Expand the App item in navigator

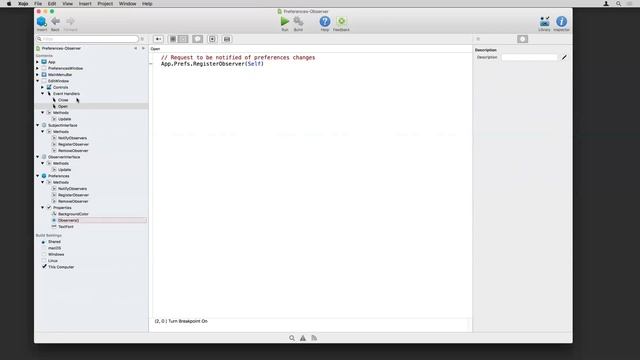point(38,62)
